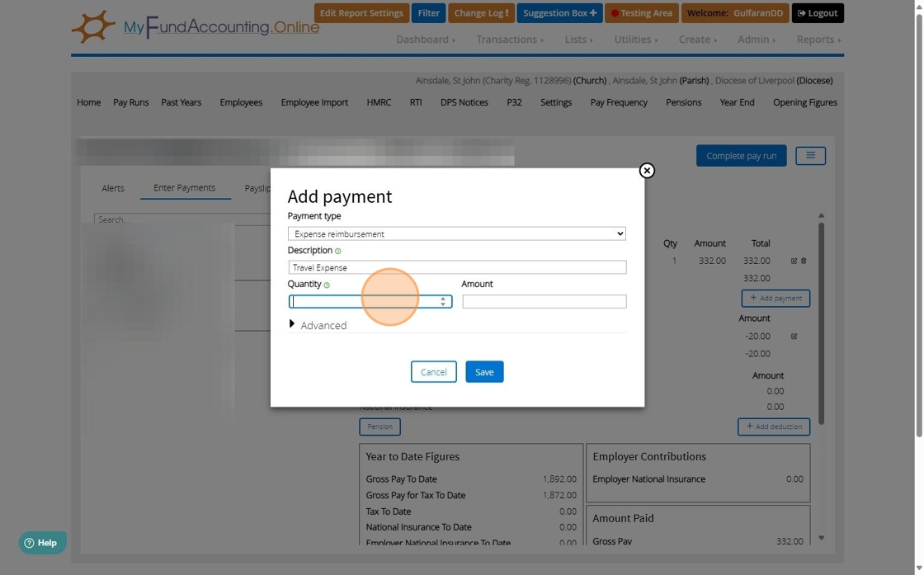Go to payroll Home

[x=88, y=102]
